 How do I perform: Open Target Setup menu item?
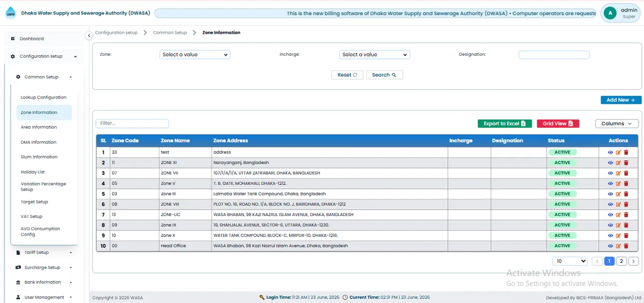[x=34, y=202]
